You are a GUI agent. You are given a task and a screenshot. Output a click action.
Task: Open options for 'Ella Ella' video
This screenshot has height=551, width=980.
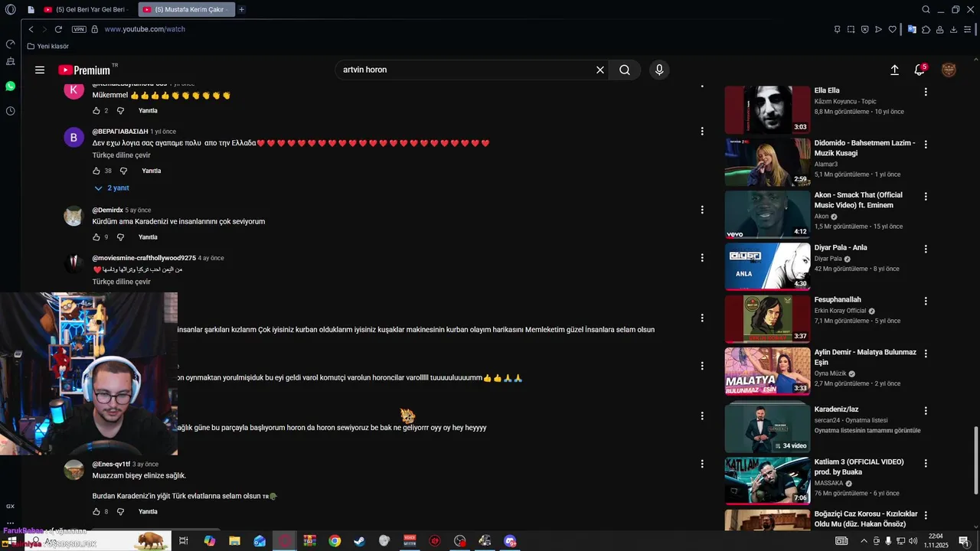point(926,92)
